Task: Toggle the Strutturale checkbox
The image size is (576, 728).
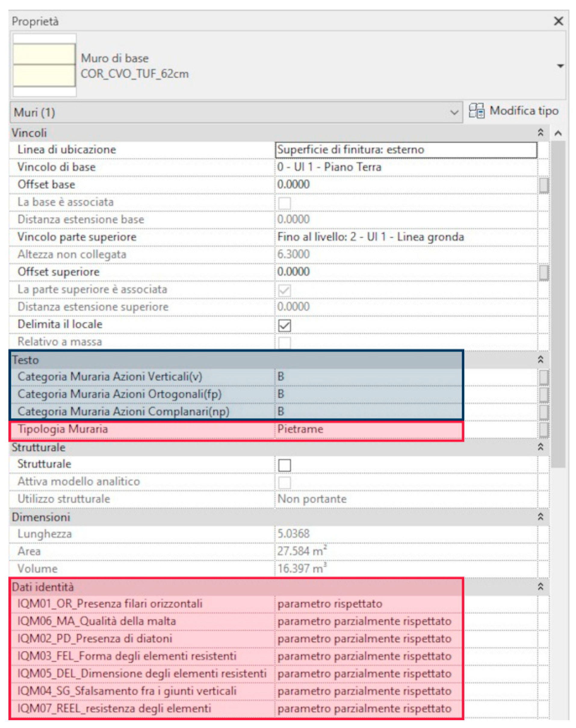Action: (x=284, y=465)
